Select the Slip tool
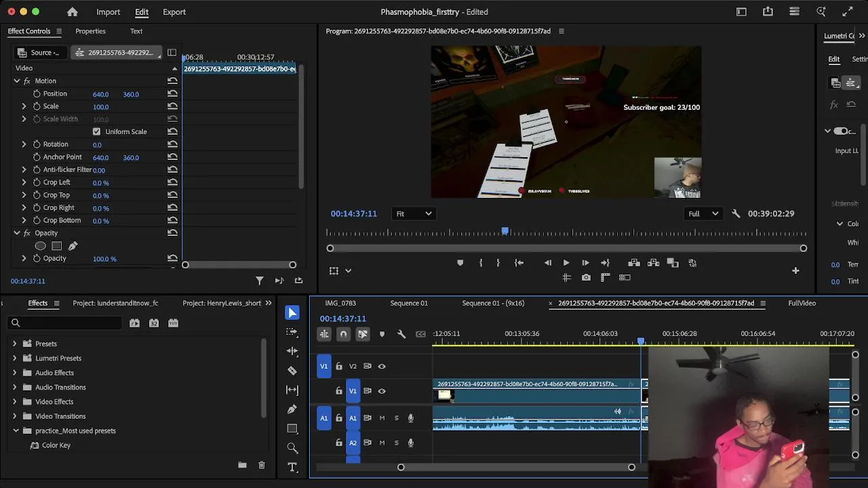Viewport: 868px width, 488px height. (292, 390)
